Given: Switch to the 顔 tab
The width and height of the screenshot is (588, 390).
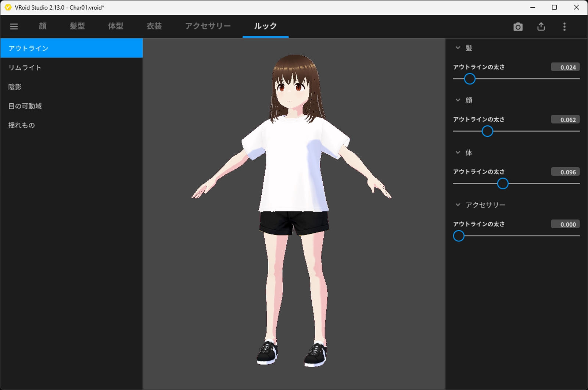Looking at the screenshot, I should [x=43, y=26].
